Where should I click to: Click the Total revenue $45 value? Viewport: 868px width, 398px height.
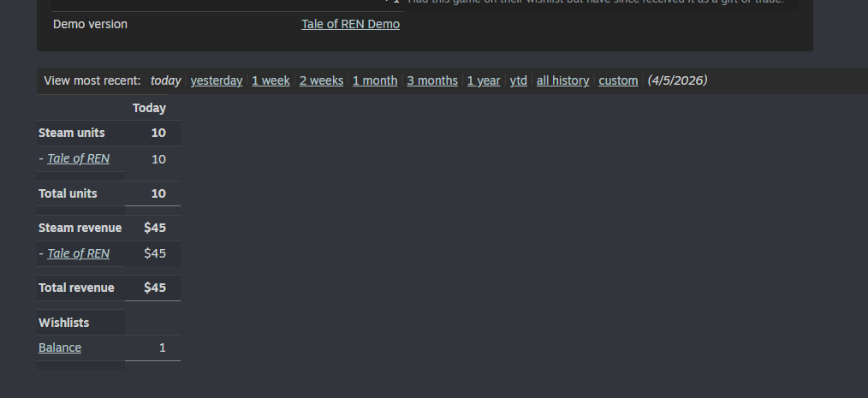[154, 288]
